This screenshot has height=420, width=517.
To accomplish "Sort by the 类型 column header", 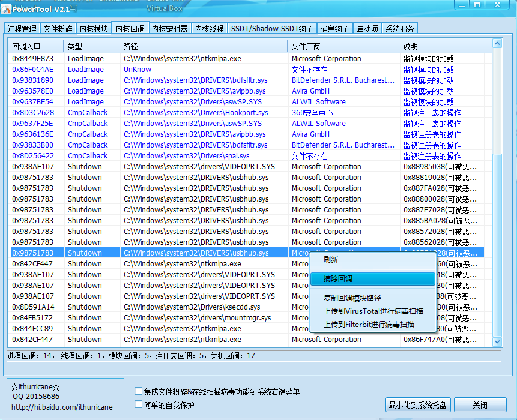I will point(91,46).
